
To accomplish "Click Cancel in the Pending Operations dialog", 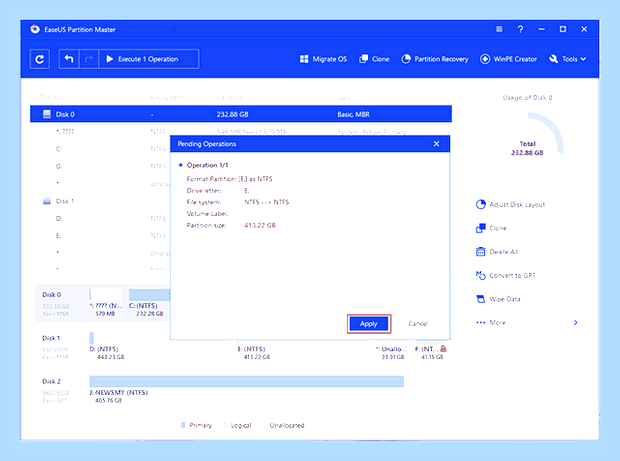I will [418, 324].
